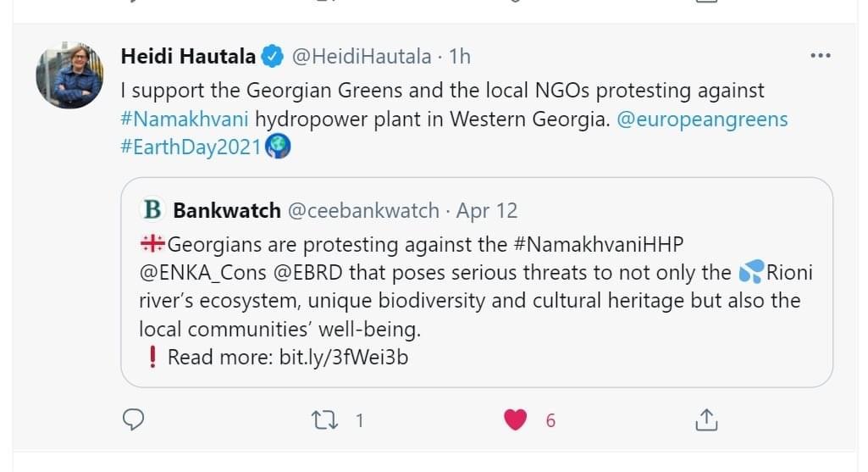This screenshot has width=868, height=472.
Task: Click the Bankwatch B logo avatar
Action: 152,209
